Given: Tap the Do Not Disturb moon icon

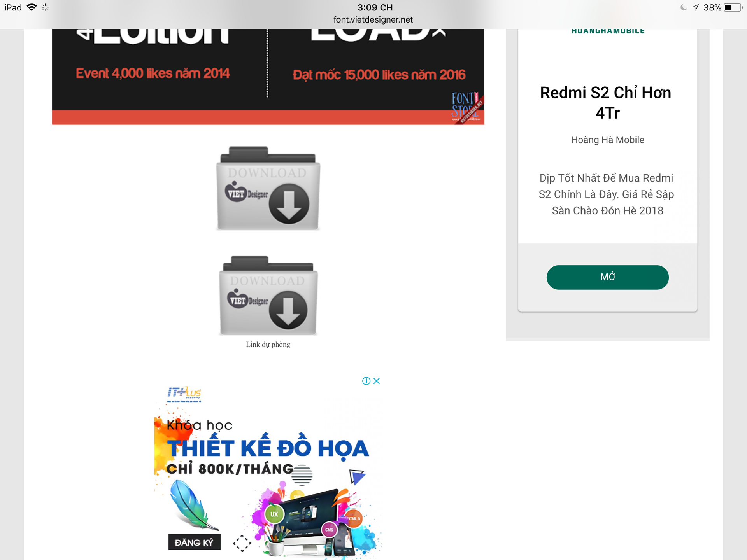Looking at the screenshot, I should click(684, 7).
